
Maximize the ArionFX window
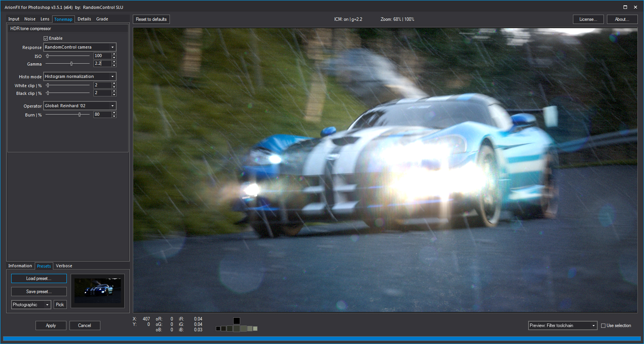[x=625, y=7]
